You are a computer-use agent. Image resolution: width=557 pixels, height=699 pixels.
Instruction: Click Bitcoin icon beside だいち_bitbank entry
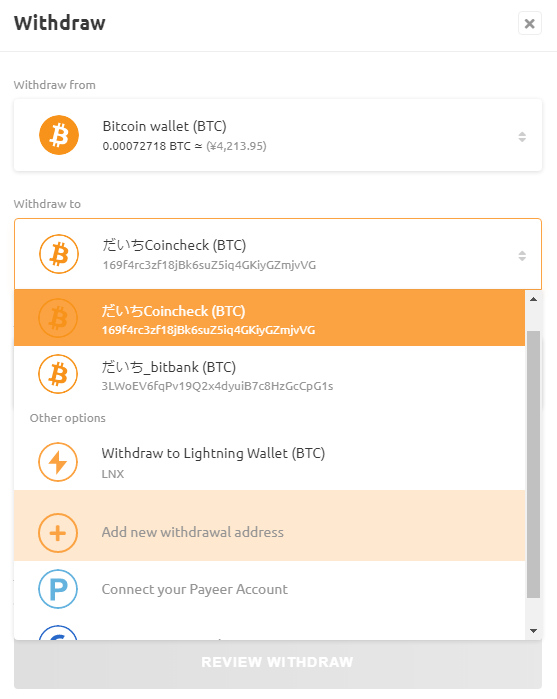coord(58,374)
